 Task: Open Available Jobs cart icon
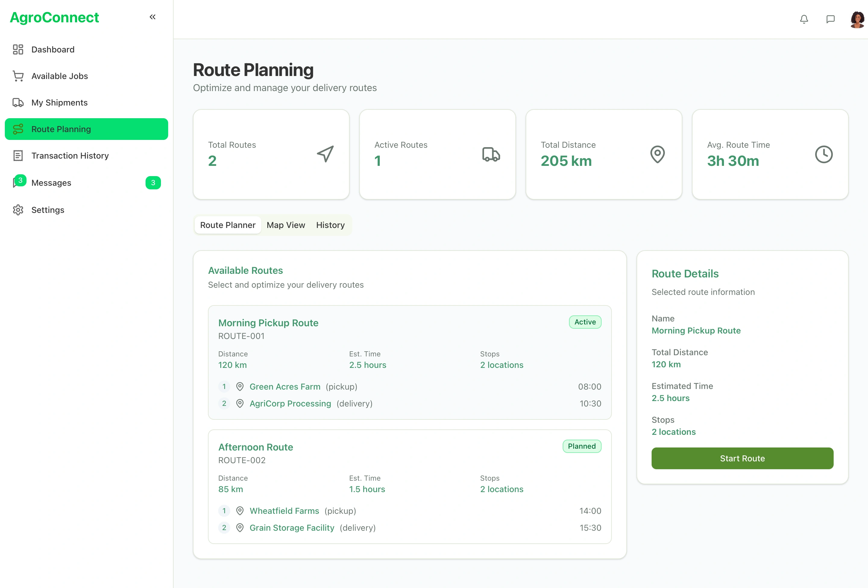pyautogui.click(x=18, y=76)
